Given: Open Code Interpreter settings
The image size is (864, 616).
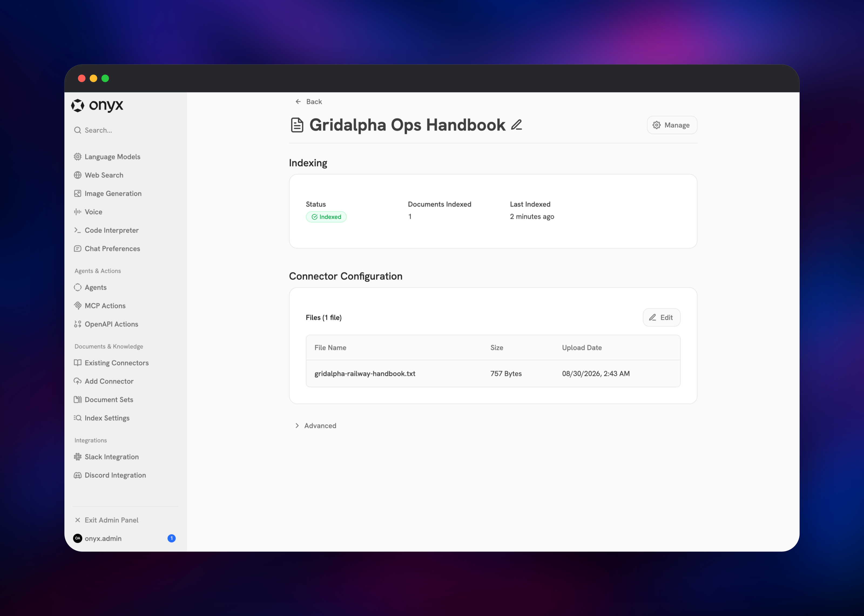Looking at the screenshot, I should tap(126, 230).
